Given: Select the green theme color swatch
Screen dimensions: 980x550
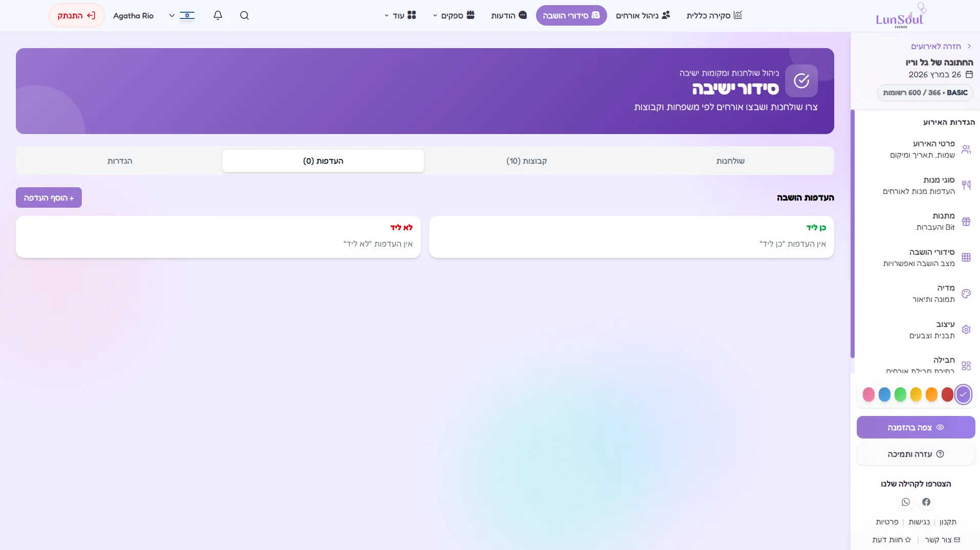Looking at the screenshot, I should pyautogui.click(x=900, y=394).
